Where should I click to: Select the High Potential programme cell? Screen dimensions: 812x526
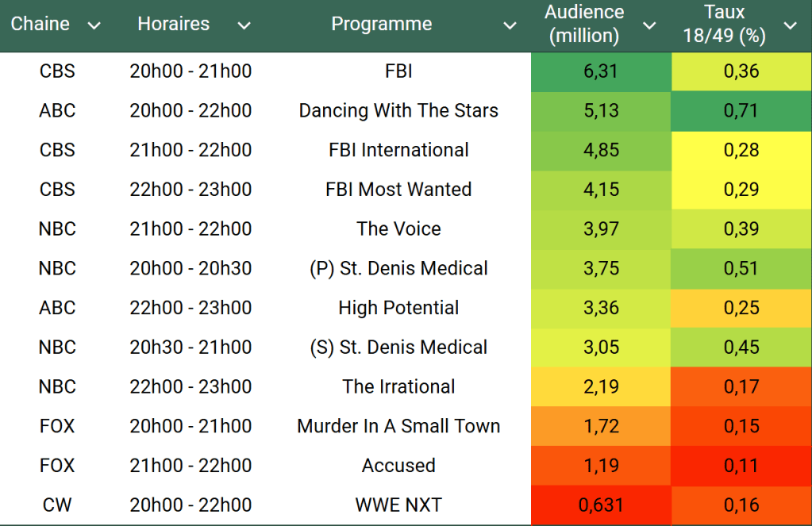(398, 308)
